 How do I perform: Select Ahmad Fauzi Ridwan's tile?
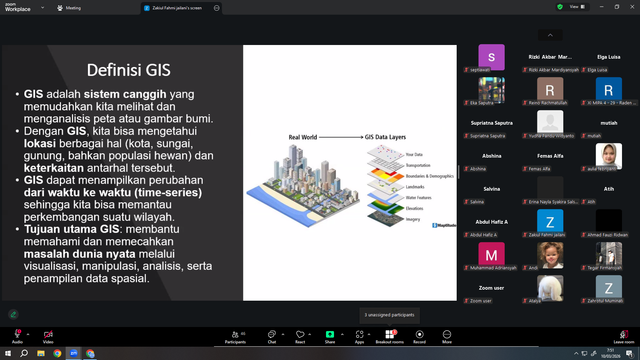click(609, 223)
